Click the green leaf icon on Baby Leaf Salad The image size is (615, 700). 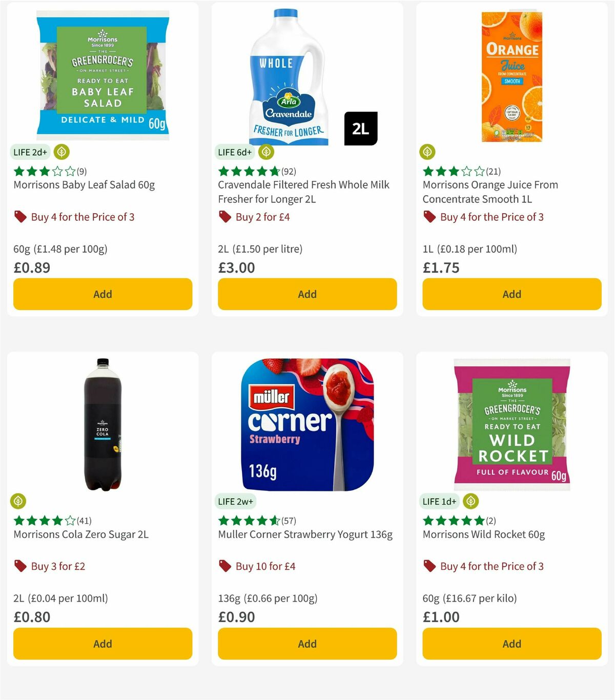[61, 152]
